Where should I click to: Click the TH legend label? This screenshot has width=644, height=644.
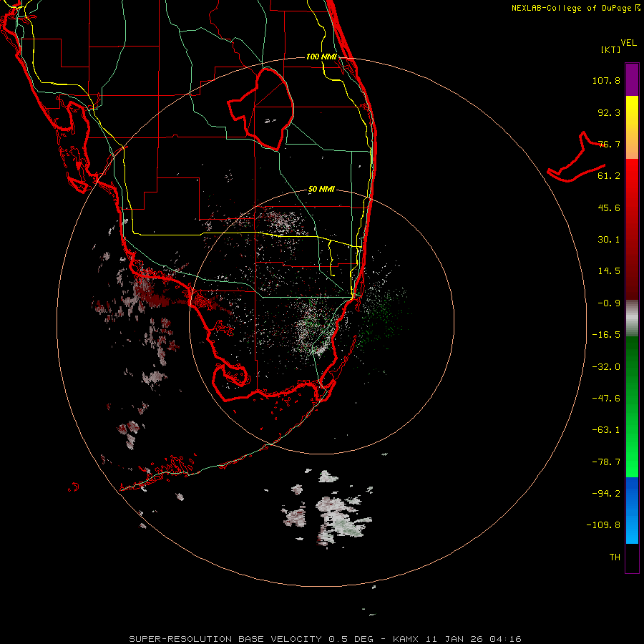point(615,557)
